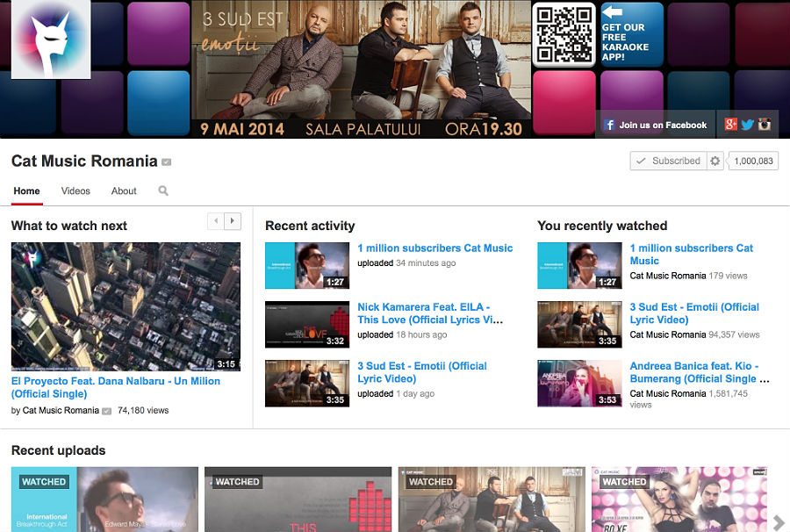Image resolution: width=790 pixels, height=532 pixels.
Task: Click 1:27 thumbnail in You recently watched
Action: [x=579, y=265]
